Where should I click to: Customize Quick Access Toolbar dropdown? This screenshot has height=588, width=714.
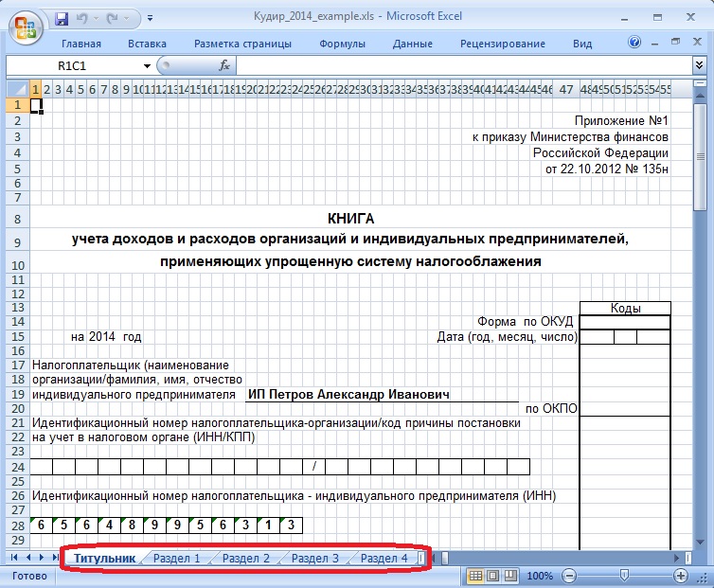pos(150,19)
